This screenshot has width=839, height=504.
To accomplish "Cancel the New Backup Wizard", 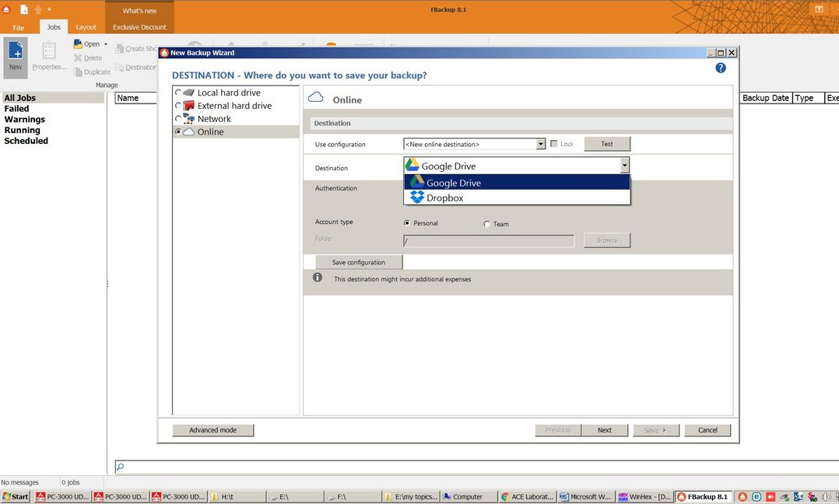I will (707, 429).
